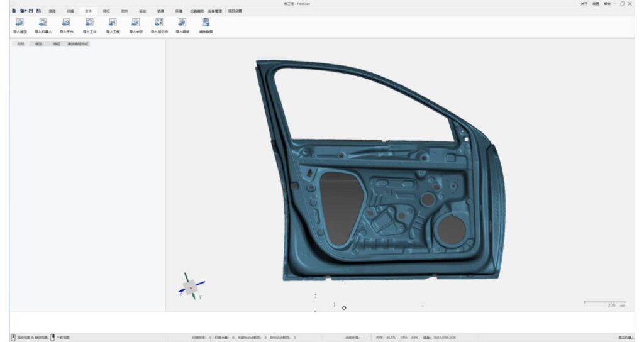Image resolution: width=644 pixels, height=342 pixels.
Task: Open the 离线编程特征 tab in left panel
Action: point(78,43)
